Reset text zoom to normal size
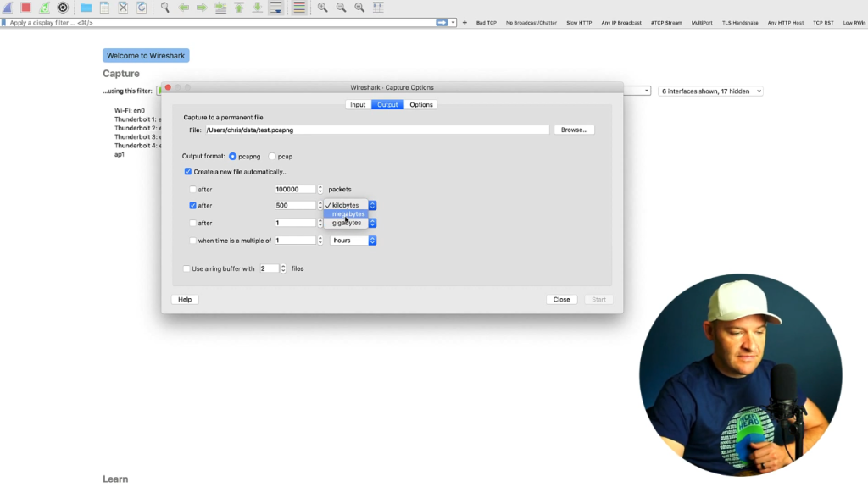 coord(359,8)
